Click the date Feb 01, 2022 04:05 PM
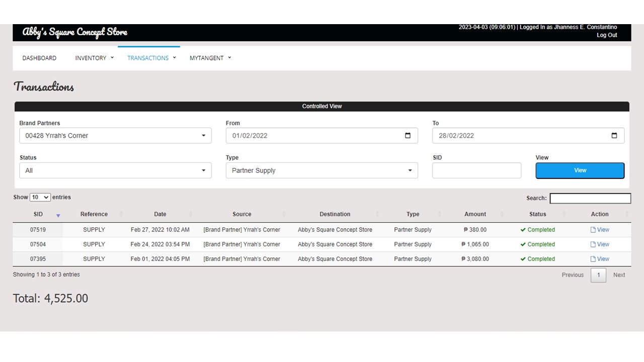The width and height of the screenshot is (644, 362). click(160, 259)
